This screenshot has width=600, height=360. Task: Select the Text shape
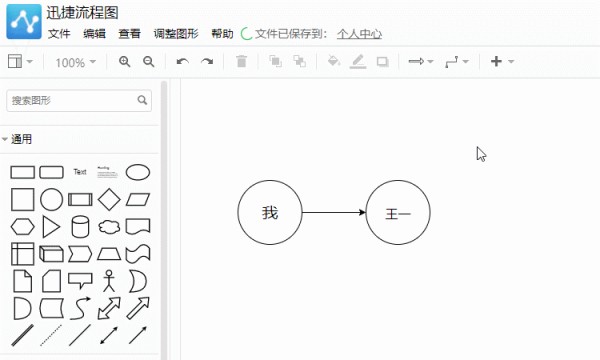tap(80, 172)
